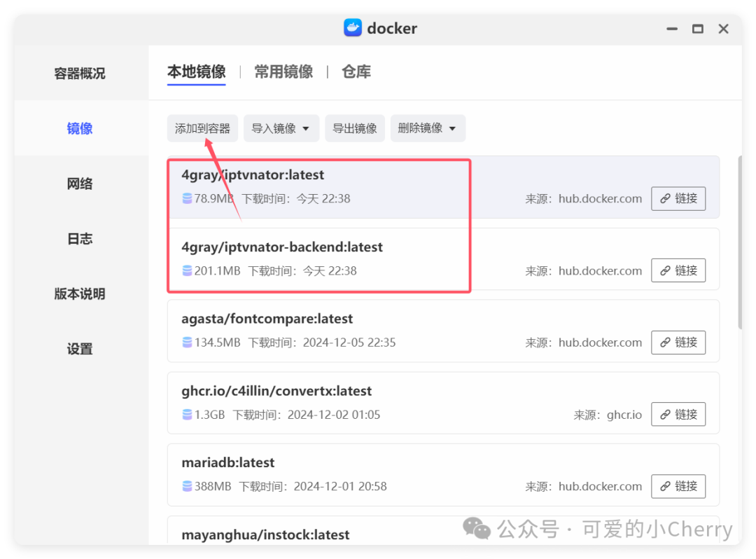Viewport: 756px width, 559px height.
Task: Open 日志 in the sidebar
Action: [80, 239]
